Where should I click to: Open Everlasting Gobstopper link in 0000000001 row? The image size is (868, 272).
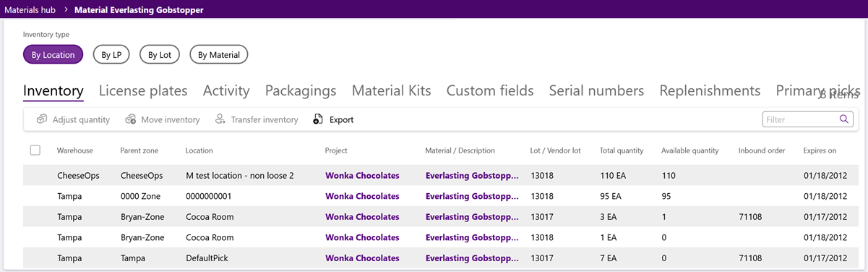pyautogui.click(x=472, y=196)
